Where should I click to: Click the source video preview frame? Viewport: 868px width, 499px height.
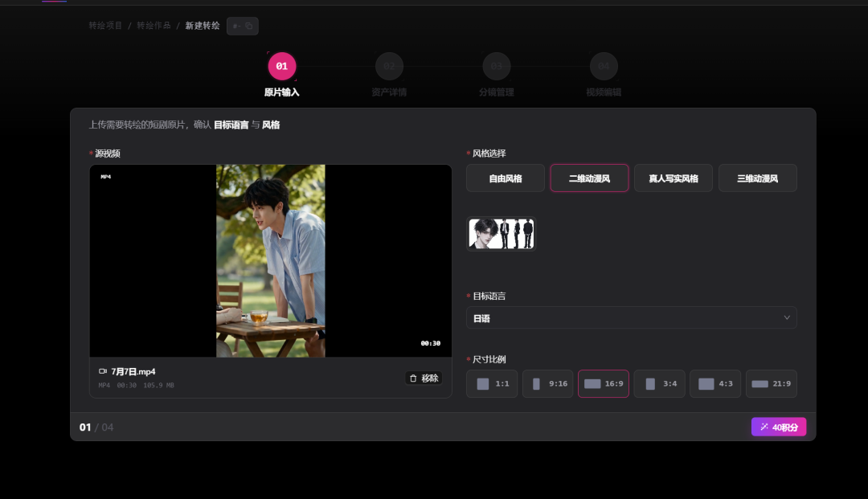pyautogui.click(x=271, y=260)
